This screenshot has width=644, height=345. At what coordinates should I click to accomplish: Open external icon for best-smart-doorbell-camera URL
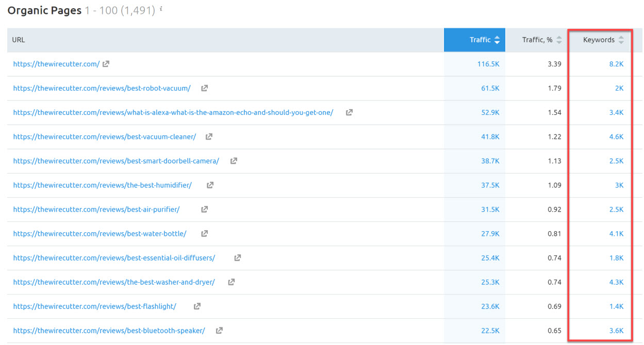pos(234,161)
